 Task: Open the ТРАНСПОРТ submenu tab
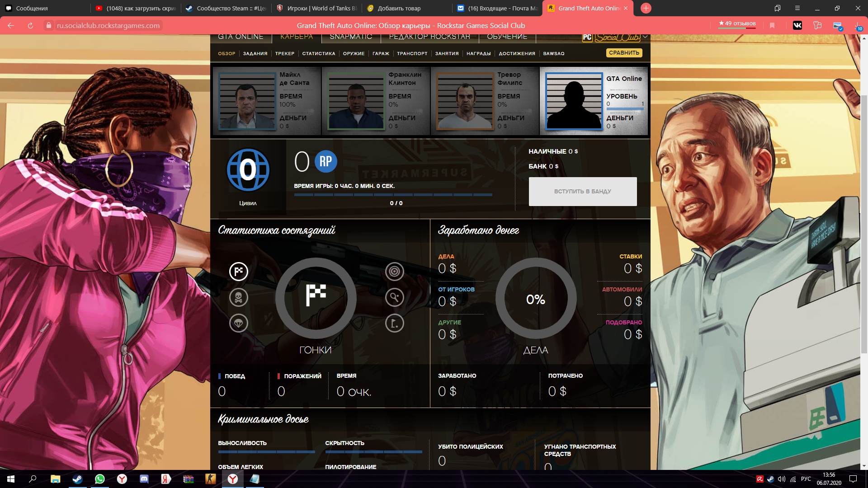[412, 54]
